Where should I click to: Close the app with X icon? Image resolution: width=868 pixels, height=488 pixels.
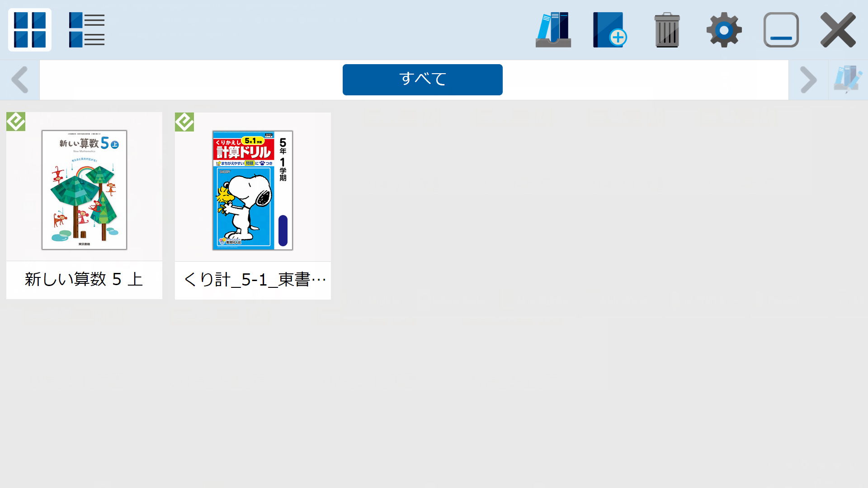[838, 30]
